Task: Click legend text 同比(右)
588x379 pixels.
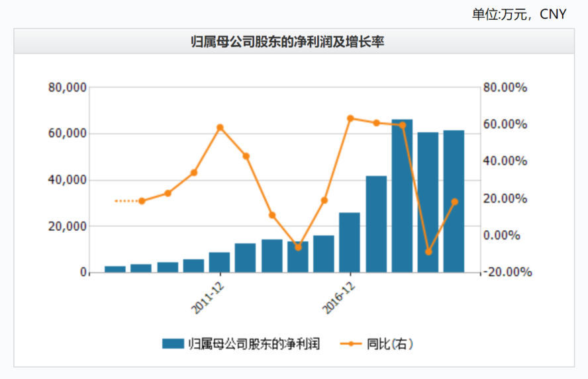Action: [389, 343]
